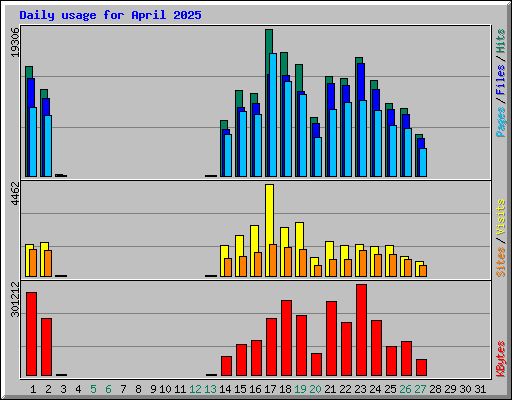Click day 3 on the x-axis
This screenshot has height=400, width=512.
[63, 389]
